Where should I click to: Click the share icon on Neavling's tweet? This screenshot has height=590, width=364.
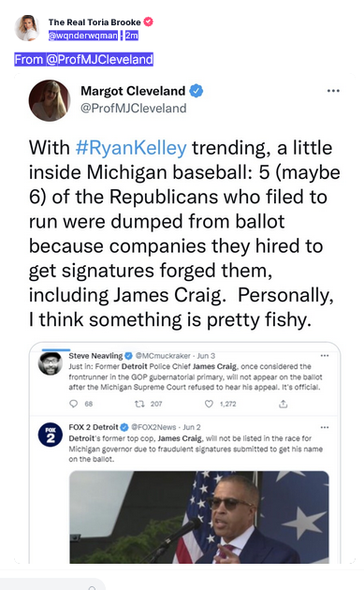(x=284, y=405)
